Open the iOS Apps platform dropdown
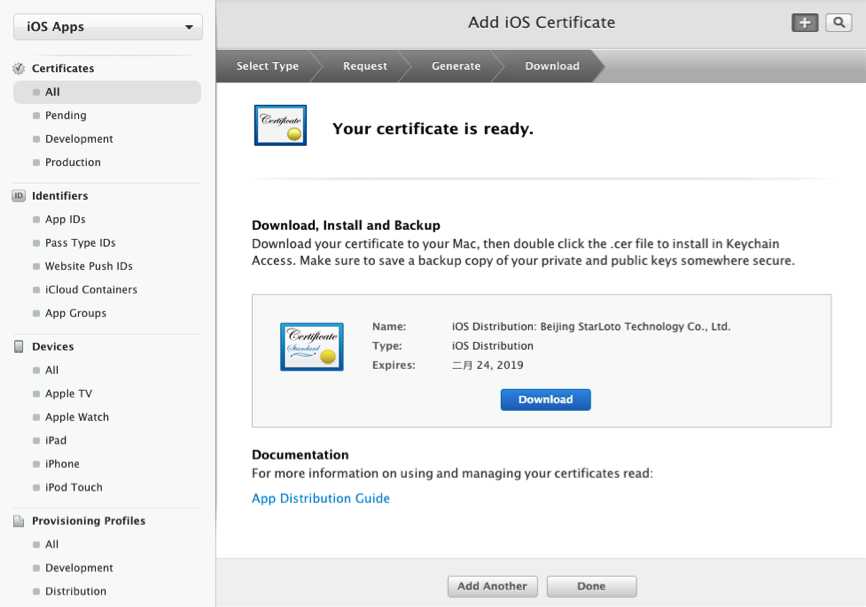Screen dimensions: 866x607 [x=108, y=27]
